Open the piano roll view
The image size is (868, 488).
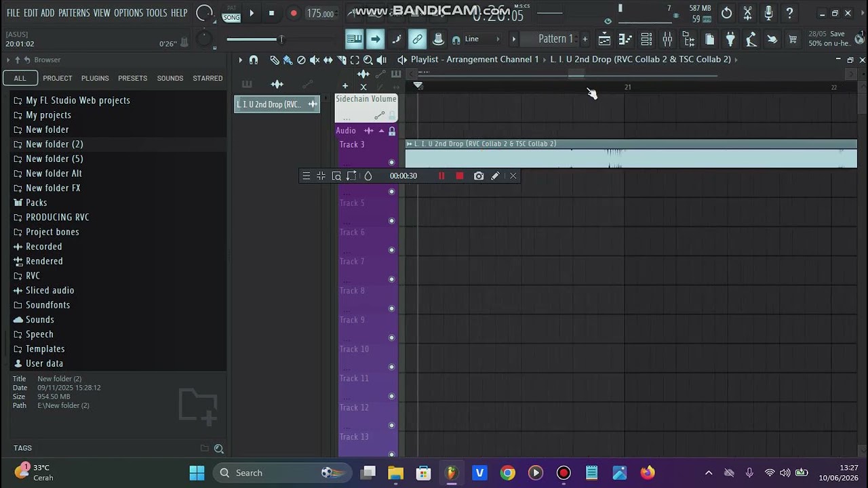click(625, 39)
